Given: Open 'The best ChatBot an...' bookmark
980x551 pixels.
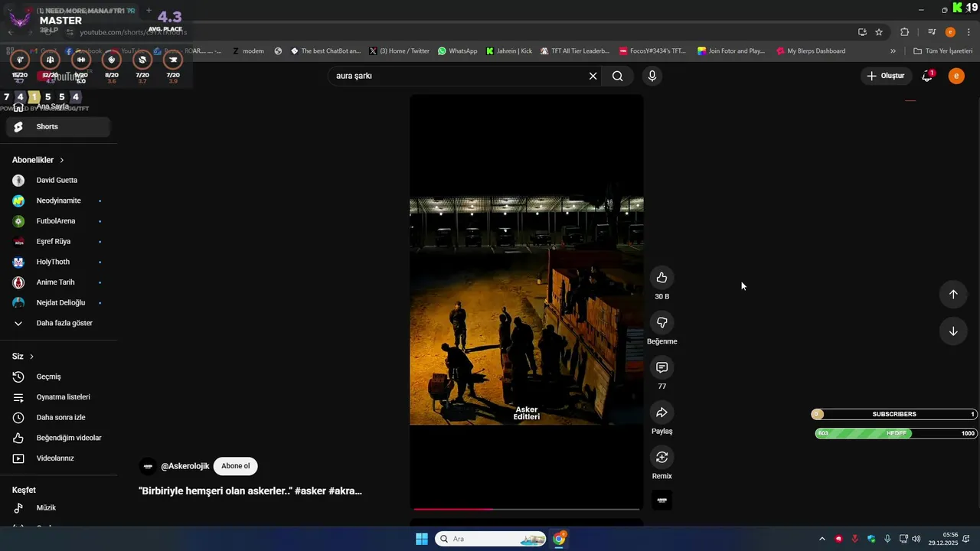Looking at the screenshot, I should (325, 51).
